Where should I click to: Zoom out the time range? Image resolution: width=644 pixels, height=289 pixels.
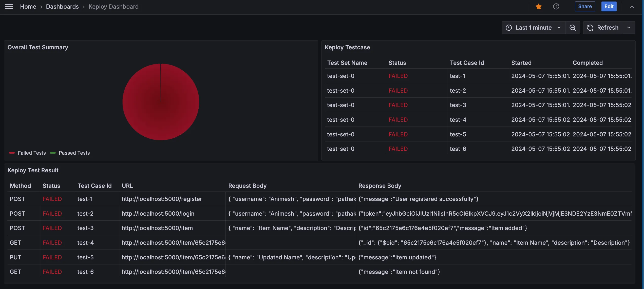click(573, 28)
